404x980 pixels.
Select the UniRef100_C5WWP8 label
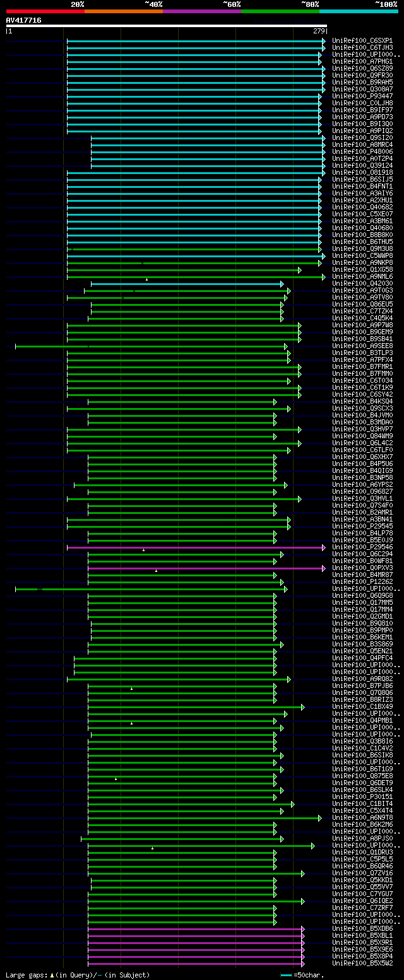(x=362, y=255)
